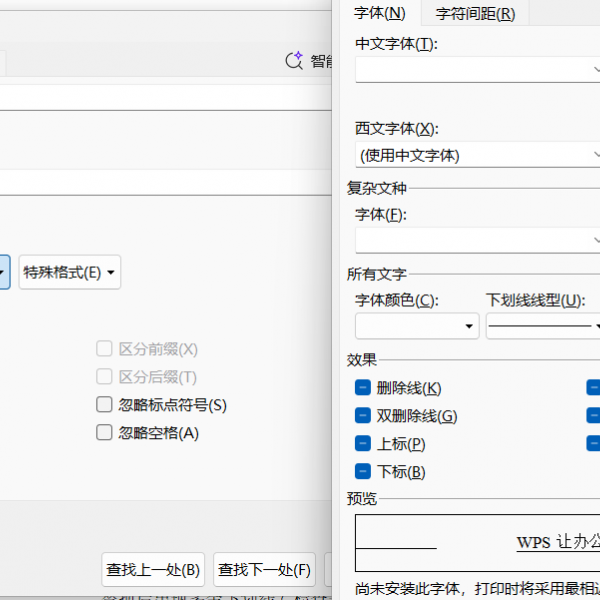Screen dimensions: 600x600
Task: Enable the 上标(P) superscript checkbox
Action: pos(363,444)
